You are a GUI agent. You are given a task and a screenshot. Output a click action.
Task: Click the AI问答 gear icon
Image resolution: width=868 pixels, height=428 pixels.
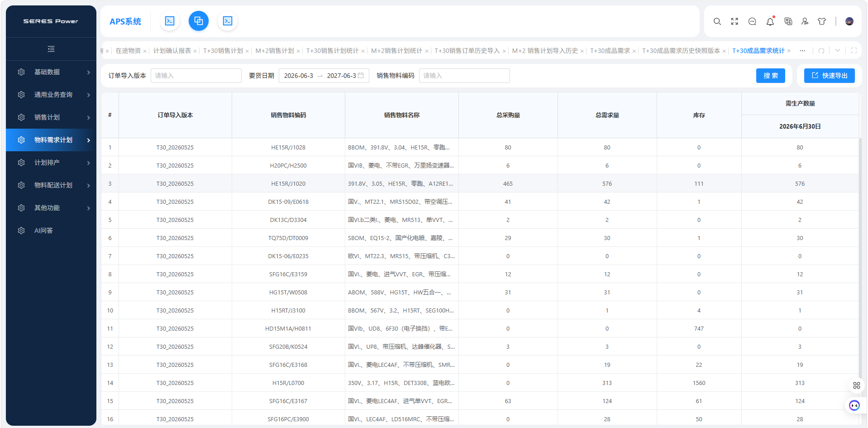point(21,231)
